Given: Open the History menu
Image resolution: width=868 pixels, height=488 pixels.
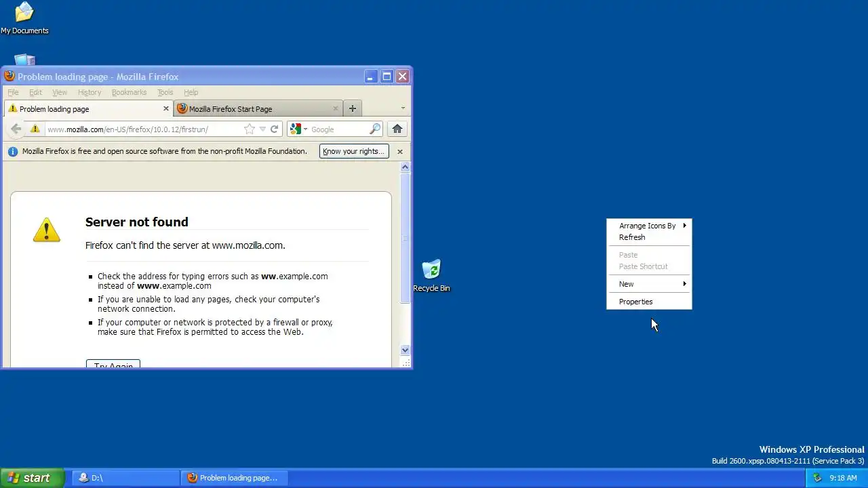Looking at the screenshot, I should coord(89,92).
